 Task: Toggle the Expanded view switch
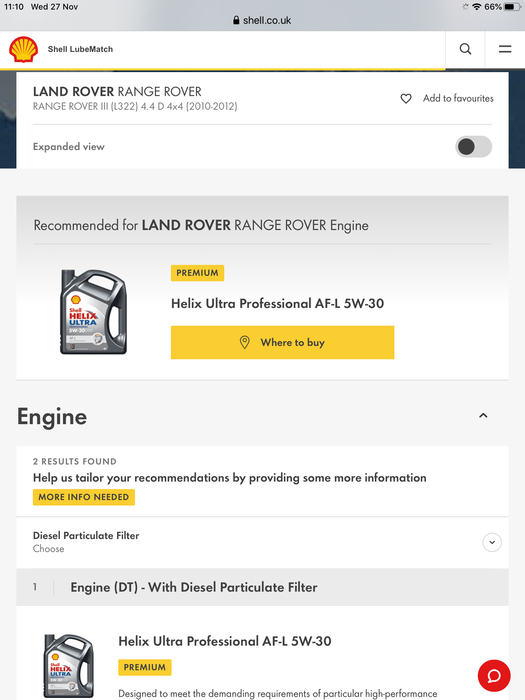click(x=473, y=147)
